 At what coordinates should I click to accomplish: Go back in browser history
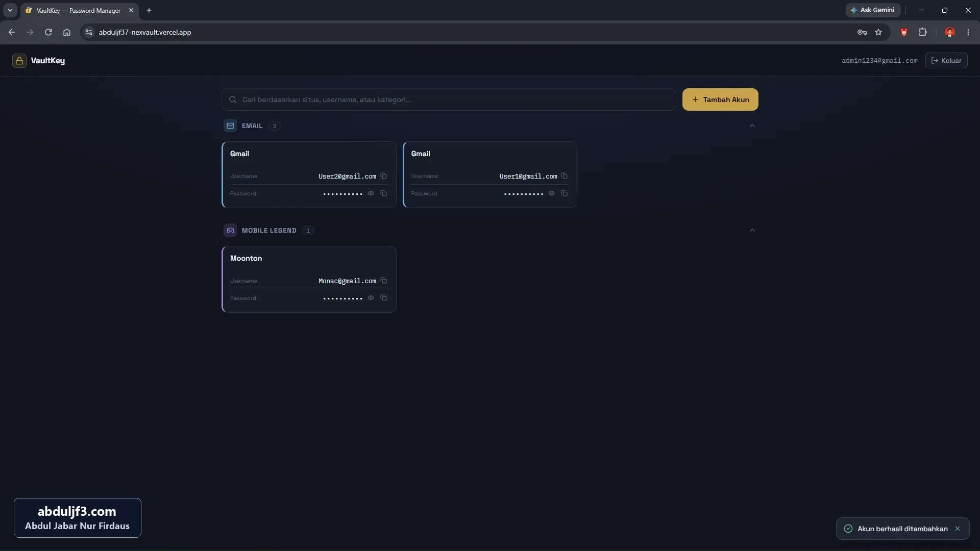click(x=12, y=32)
